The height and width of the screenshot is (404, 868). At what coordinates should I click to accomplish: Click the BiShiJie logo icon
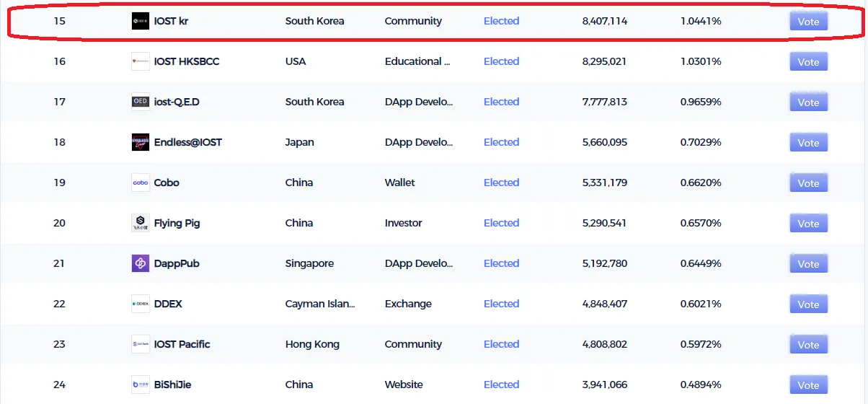pyautogui.click(x=141, y=385)
